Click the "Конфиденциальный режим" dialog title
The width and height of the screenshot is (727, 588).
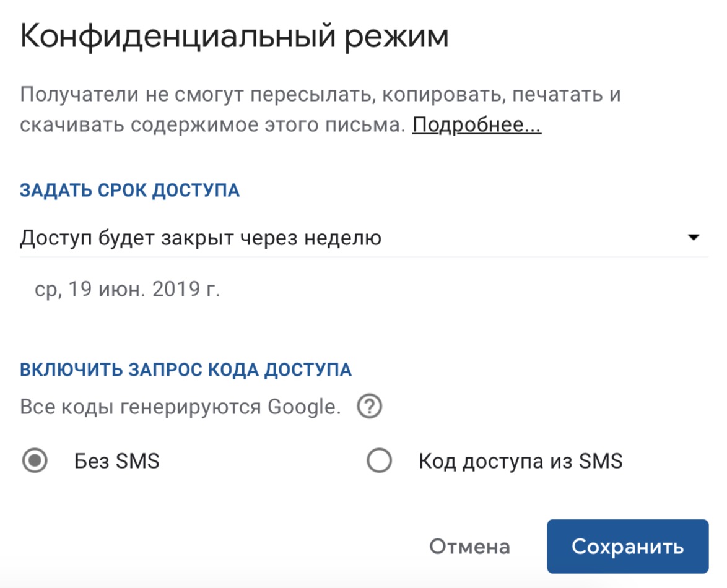coord(234,37)
